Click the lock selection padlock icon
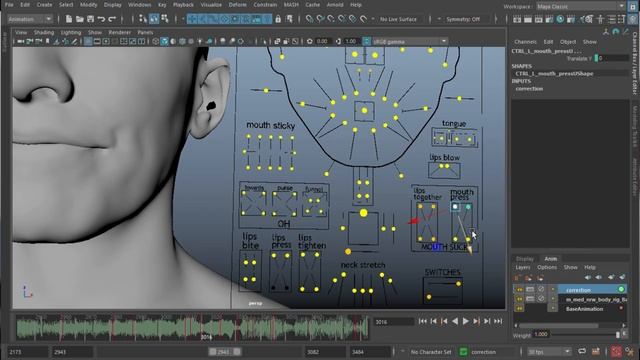The height and width of the screenshot is (360, 640). pos(278,19)
